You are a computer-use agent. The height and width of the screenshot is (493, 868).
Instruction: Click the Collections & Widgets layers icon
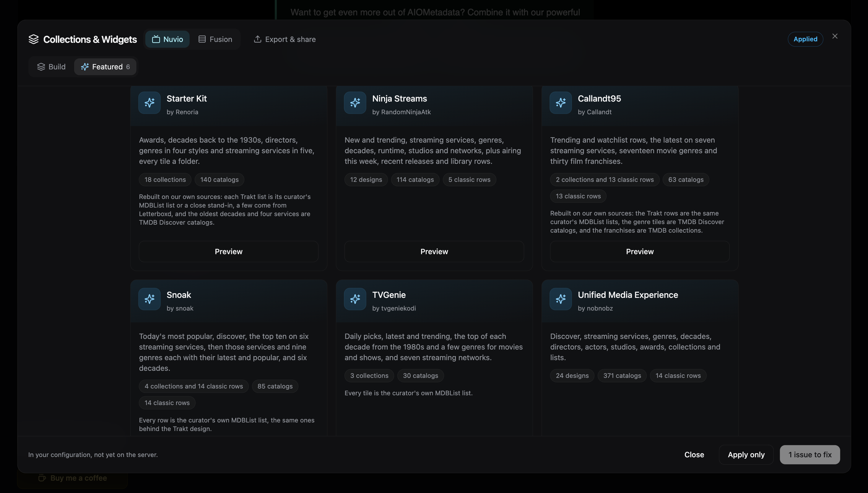pyautogui.click(x=34, y=39)
